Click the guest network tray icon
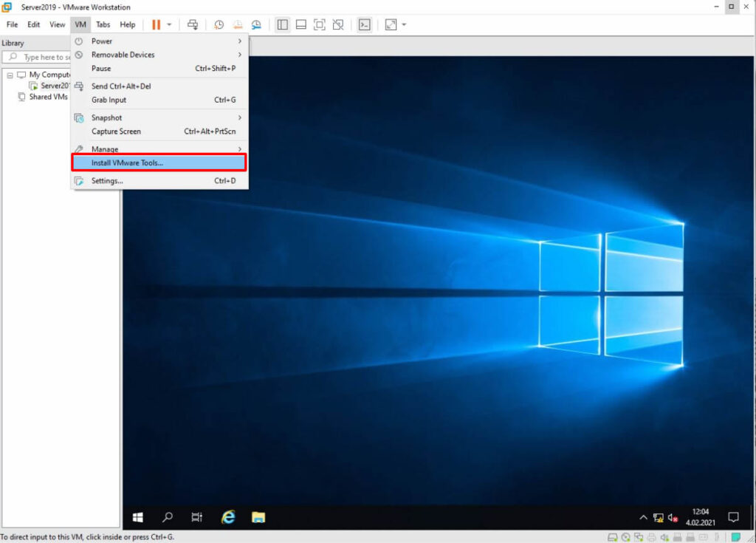This screenshot has height=543, width=756. coord(658,518)
